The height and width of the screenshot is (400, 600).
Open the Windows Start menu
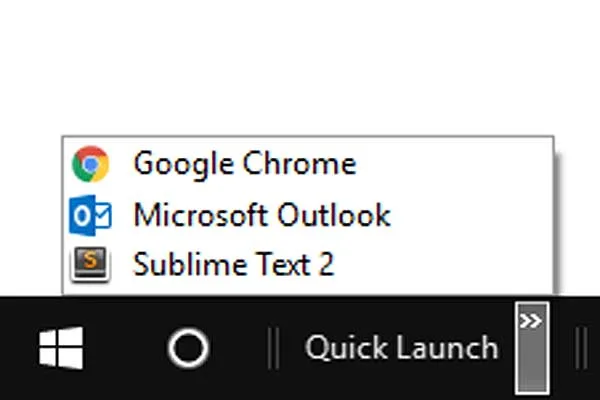[x=61, y=348]
